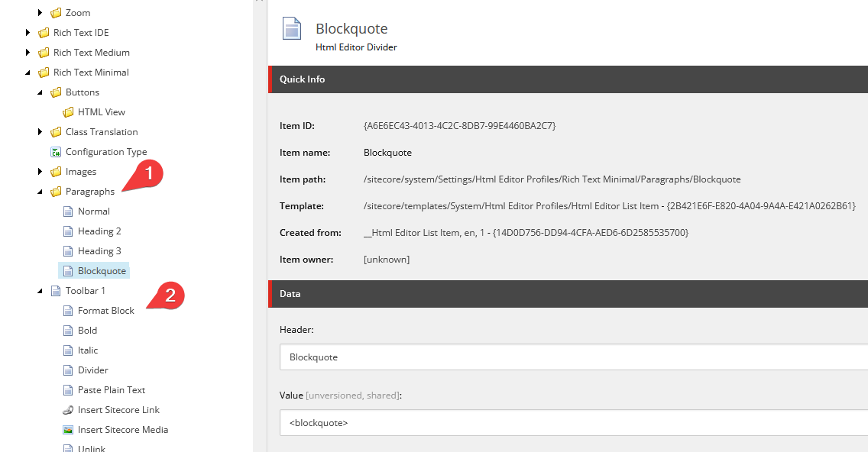Expand the Zoom tree node
Image resolution: width=868 pixels, height=452 pixels.
(40, 12)
